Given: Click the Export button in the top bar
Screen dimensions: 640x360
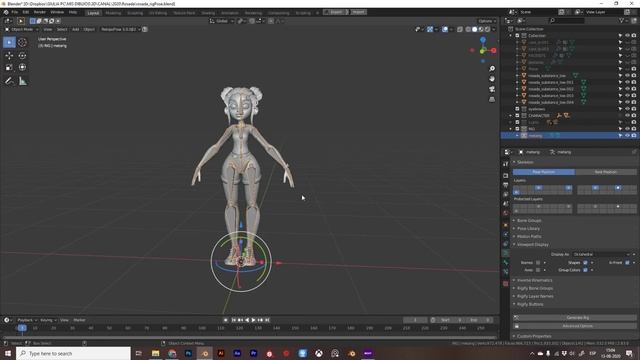Looking at the screenshot, I should [336, 12].
